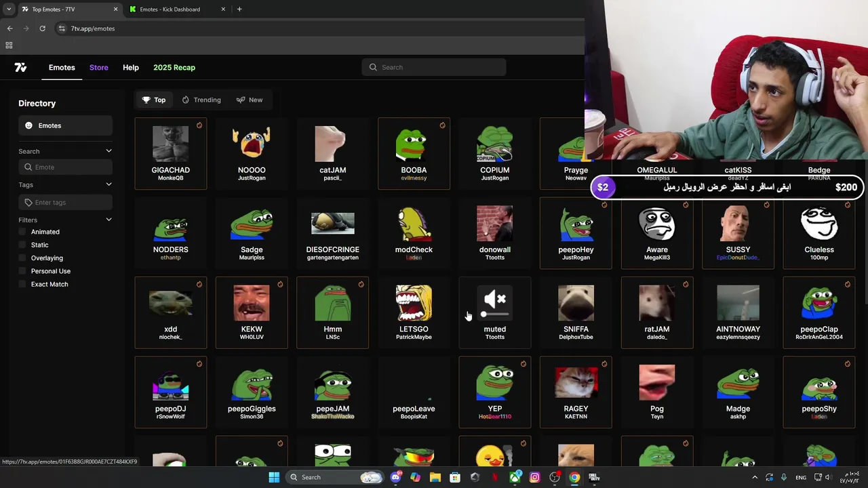Screen dimensions: 868x488
Task: Open the NODDERS emote
Action: pyautogui.click(x=171, y=233)
